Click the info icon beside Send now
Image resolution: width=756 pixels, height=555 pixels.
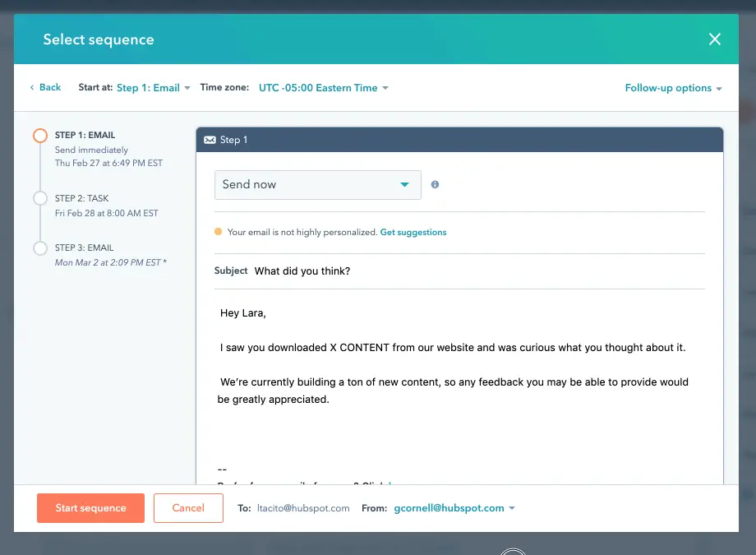point(435,185)
